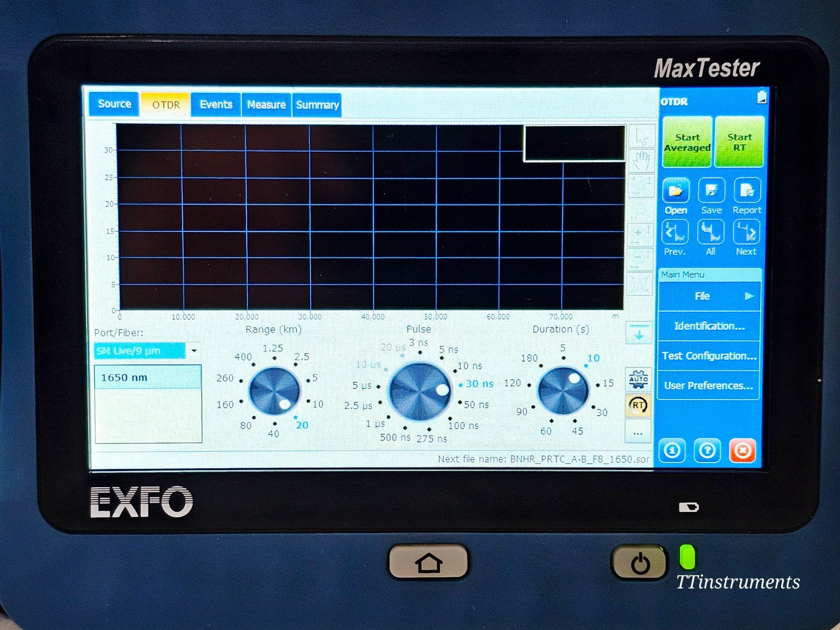
Task: Click the down arrow collapse icon below graph tools
Action: coord(639,333)
